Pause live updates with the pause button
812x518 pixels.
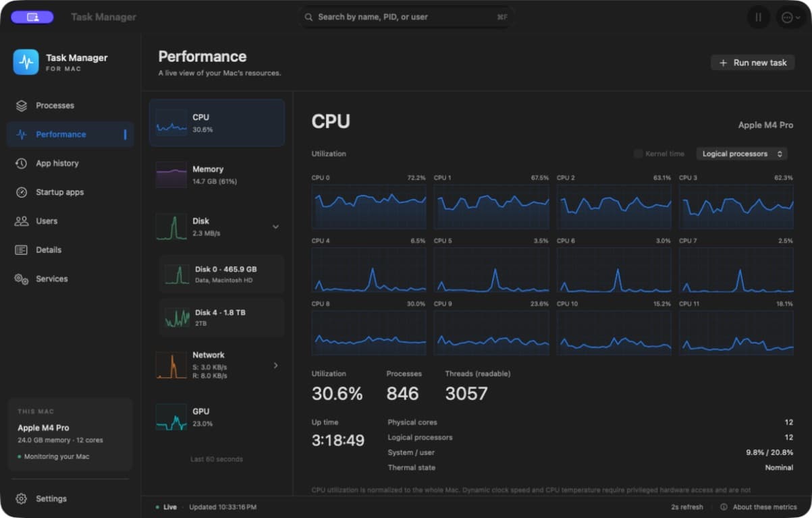coord(759,18)
